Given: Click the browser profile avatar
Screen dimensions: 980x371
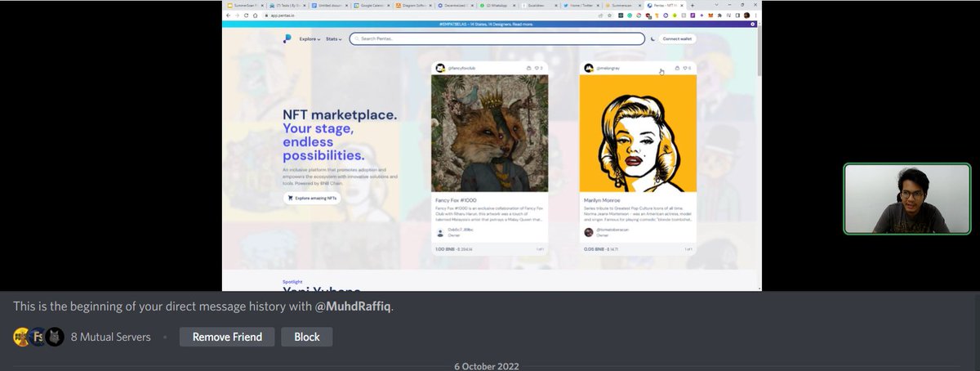Looking at the screenshot, I should (746, 15).
